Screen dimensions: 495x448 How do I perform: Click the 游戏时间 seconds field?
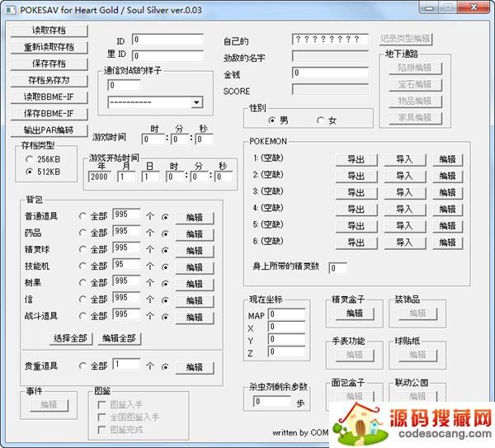click(x=205, y=139)
